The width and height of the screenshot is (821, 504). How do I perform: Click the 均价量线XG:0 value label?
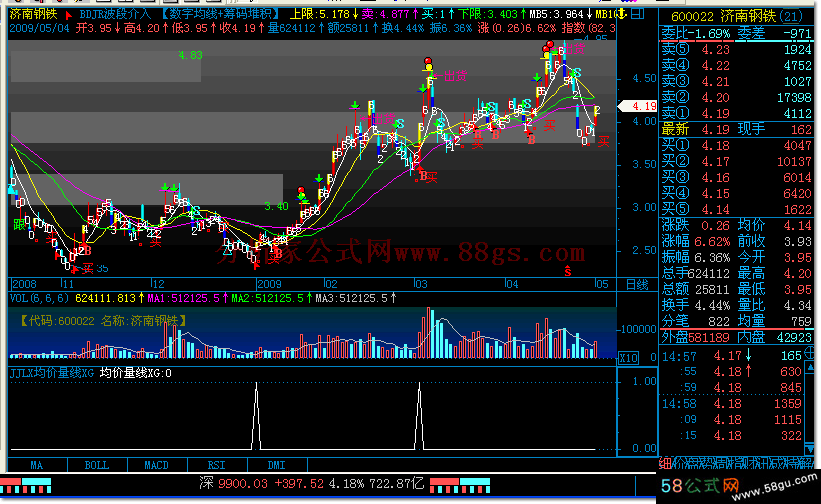coord(135,373)
